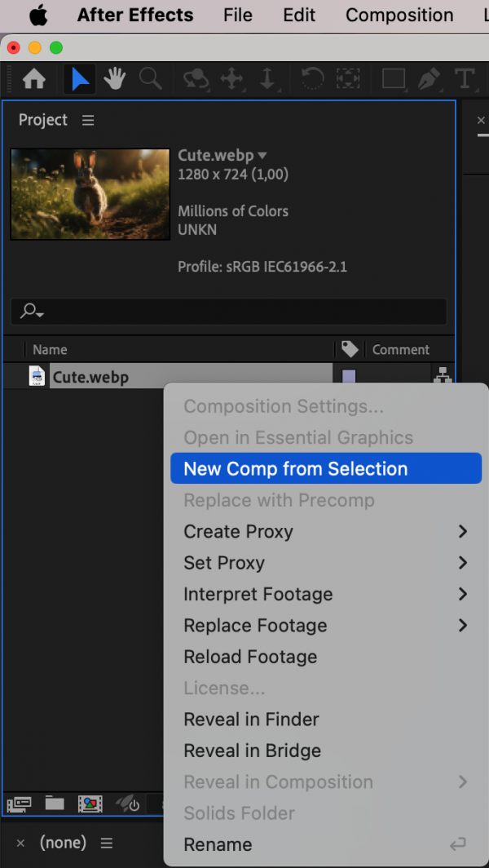The width and height of the screenshot is (489, 868).
Task: Expand the Create Proxy submenu
Action: pos(238,531)
